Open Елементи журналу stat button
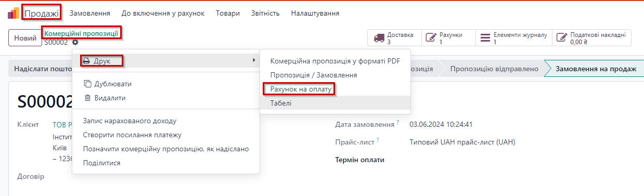The height and width of the screenshot is (196, 644). [513, 38]
